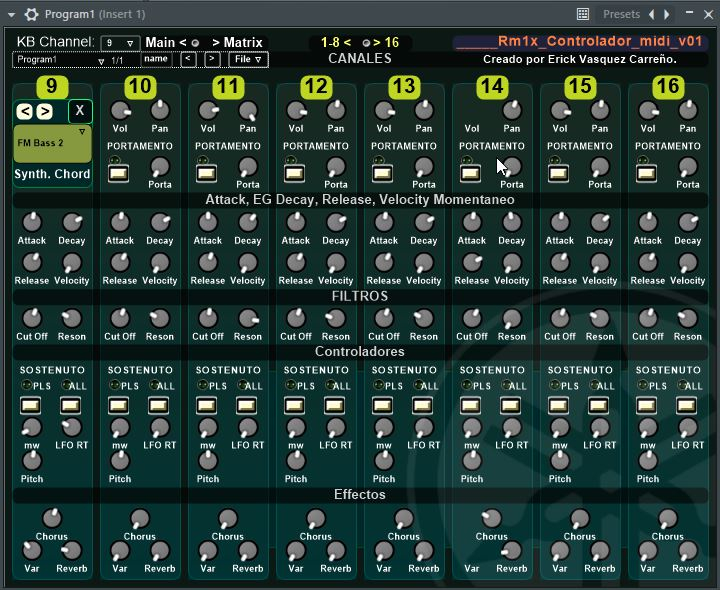720x590 pixels.
Task: Open plugin settings gear icon
Action: (31, 14)
